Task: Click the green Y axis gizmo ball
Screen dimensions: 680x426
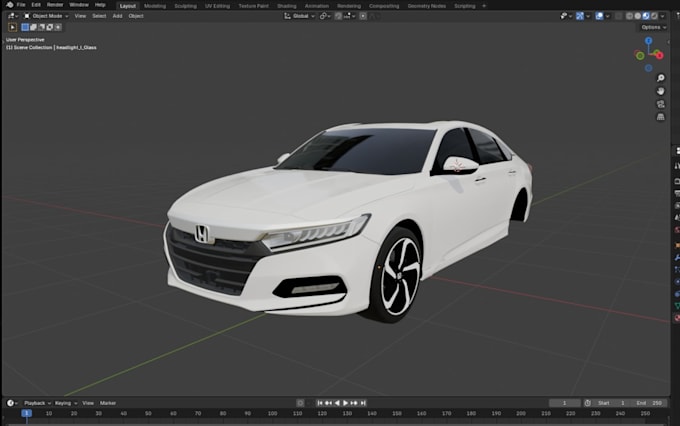Action: pos(640,56)
